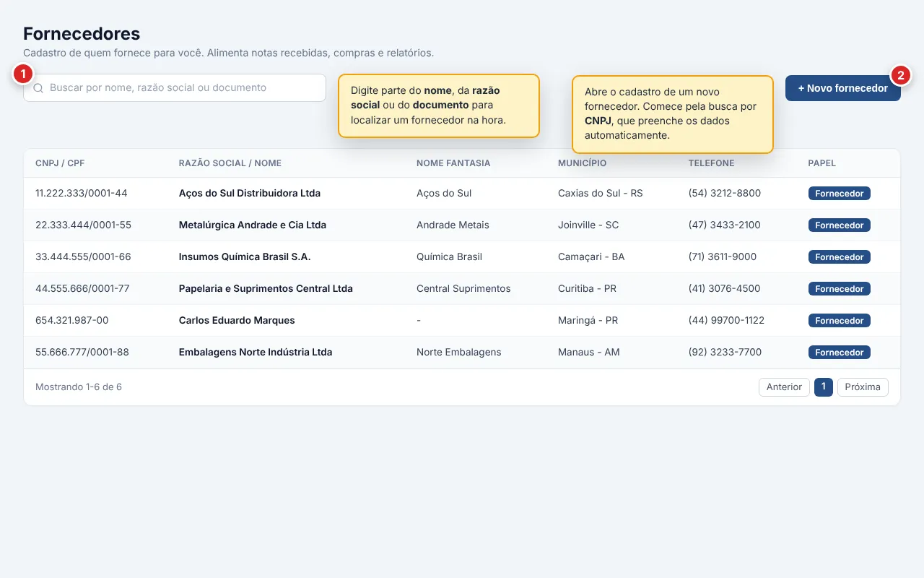Select Metalúrgica Andrade e Cia Ltda supplier
This screenshot has width=924, height=578.
click(x=462, y=225)
